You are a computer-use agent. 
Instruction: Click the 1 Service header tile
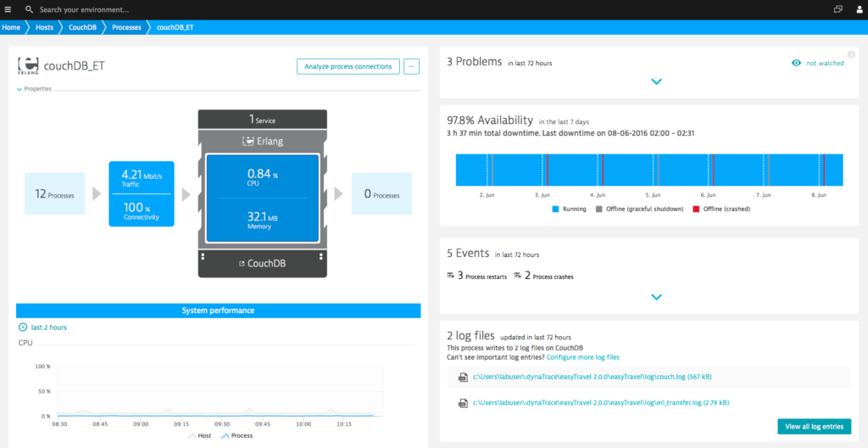(263, 119)
